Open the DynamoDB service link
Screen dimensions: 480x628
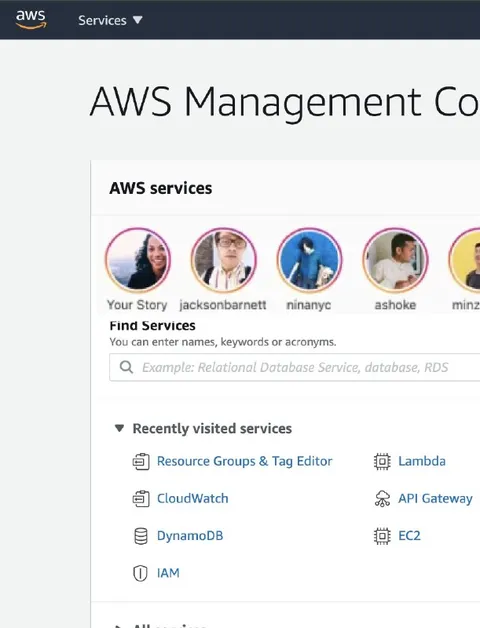point(190,535)
